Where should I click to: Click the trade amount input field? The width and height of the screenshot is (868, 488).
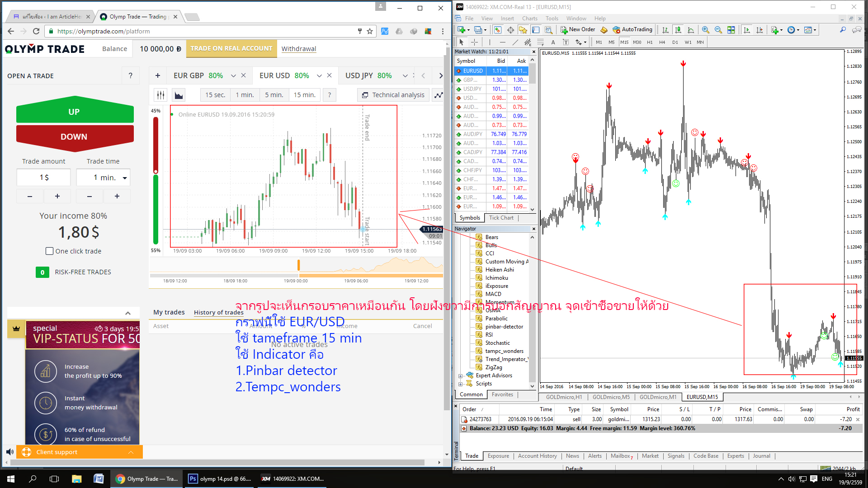coord(44,178)
